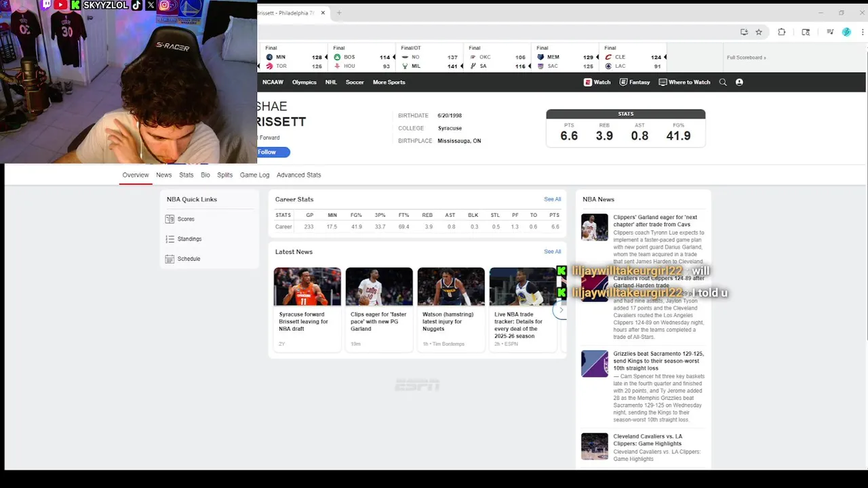Click the Schedule icon in Quick Links

[x=170, y=258]
